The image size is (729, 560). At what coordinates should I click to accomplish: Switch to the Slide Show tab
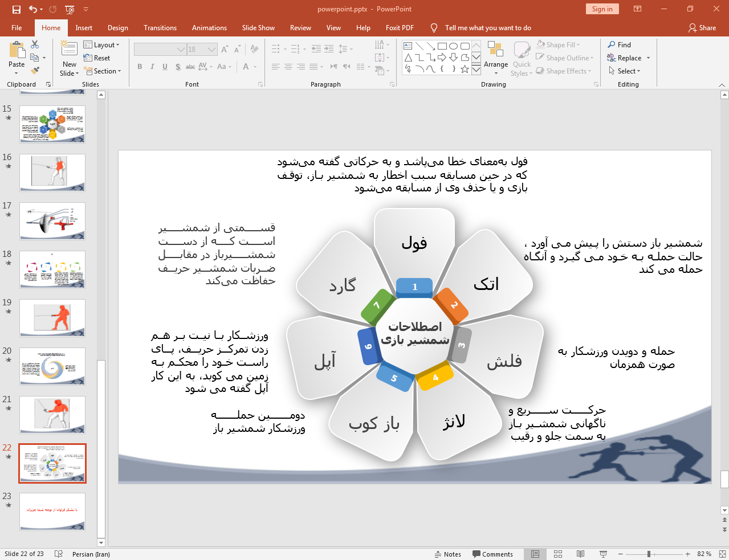tap(258, 28)
